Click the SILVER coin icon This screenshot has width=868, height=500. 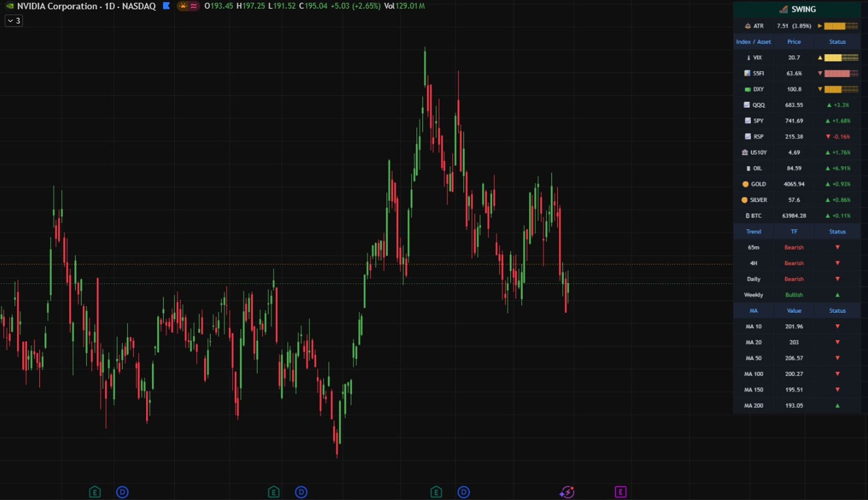click(x=744, y=200)
